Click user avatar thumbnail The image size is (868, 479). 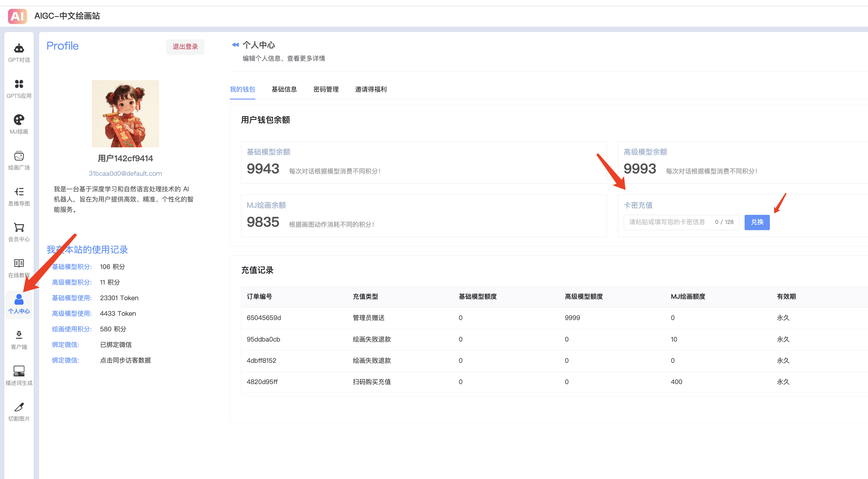126,113
